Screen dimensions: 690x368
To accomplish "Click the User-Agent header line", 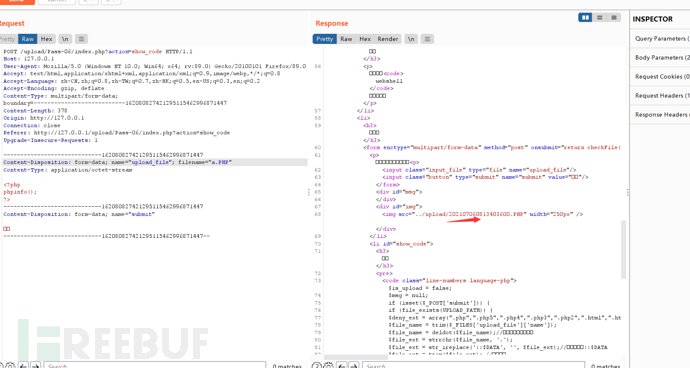I will click(x=154, y=66).
